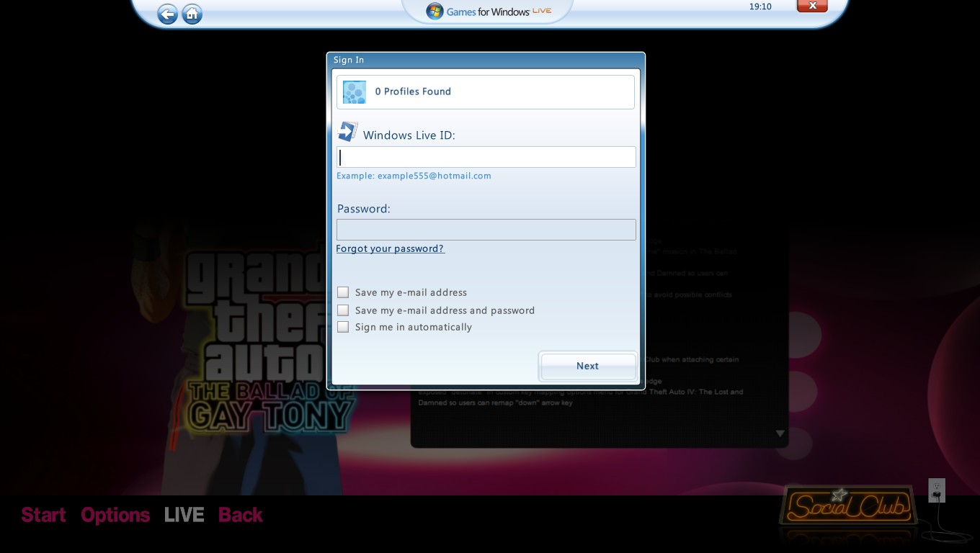Click the 19:10 clock display
The height and width of the screenshot is (553, 980).
760,6
